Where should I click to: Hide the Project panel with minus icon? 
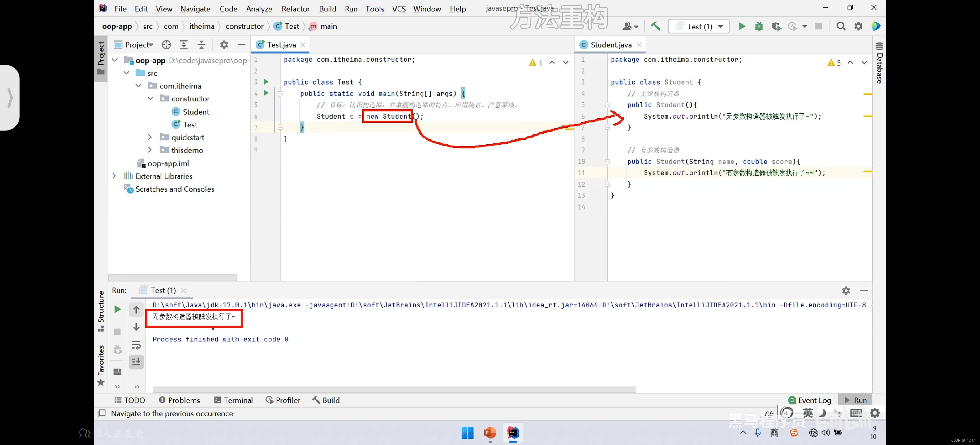pos(241,45)
